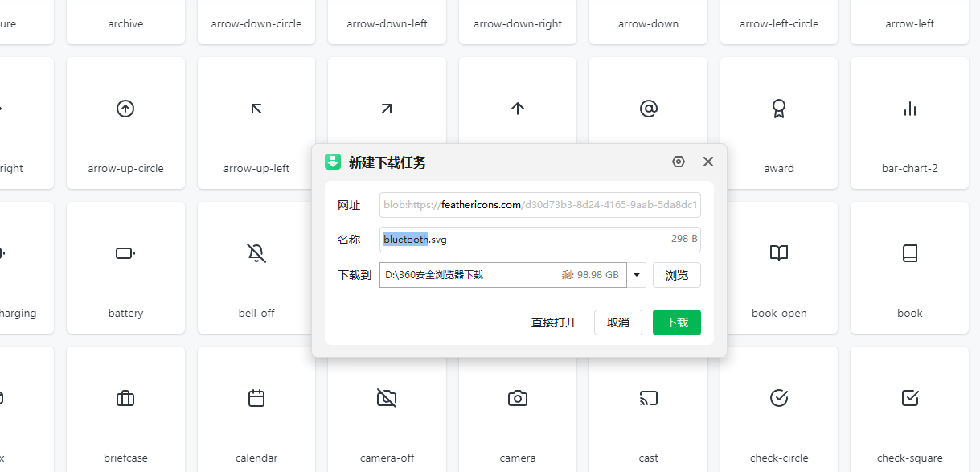The height and width of the screenshot is (472, 980).
Task: Click the arrow-up-circle icon
Action: [x=125, y=109]
